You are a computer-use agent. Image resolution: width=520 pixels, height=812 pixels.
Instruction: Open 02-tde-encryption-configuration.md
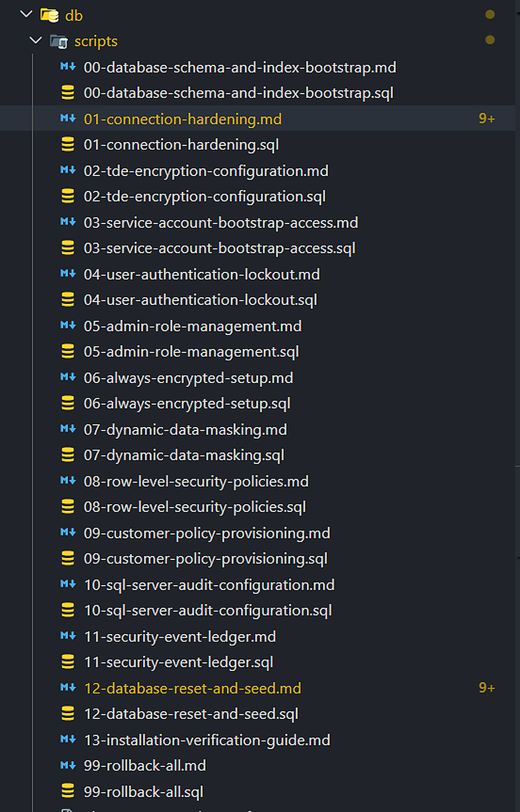(x=206, y=171)
